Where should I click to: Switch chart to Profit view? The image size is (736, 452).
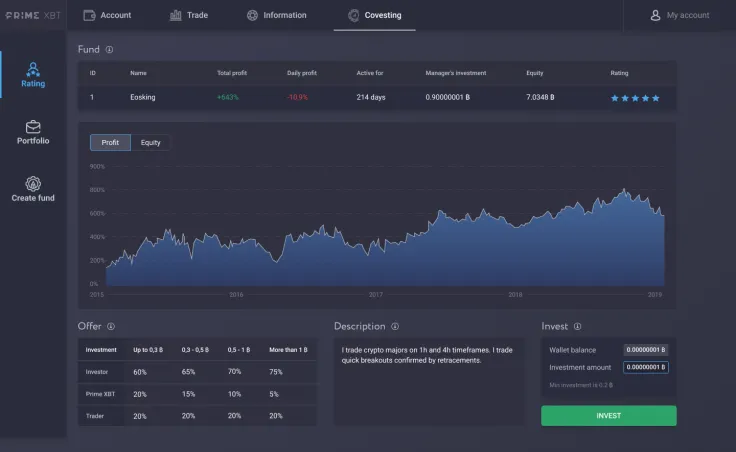(110, 142)
